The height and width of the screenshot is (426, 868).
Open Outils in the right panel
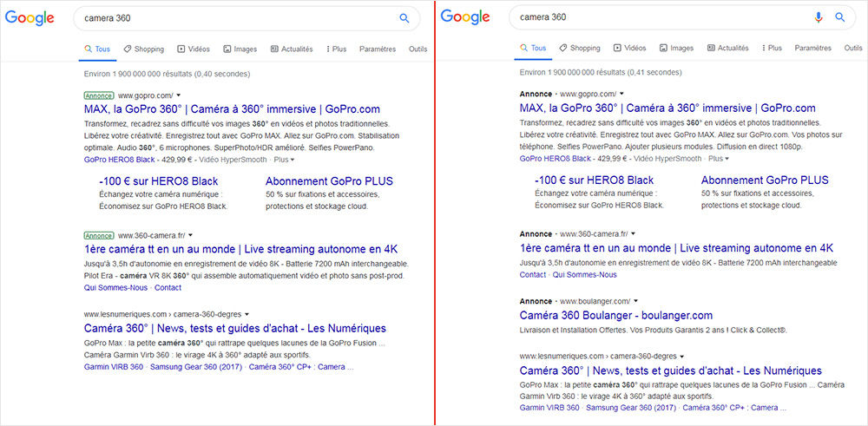(x=853, y=48)
